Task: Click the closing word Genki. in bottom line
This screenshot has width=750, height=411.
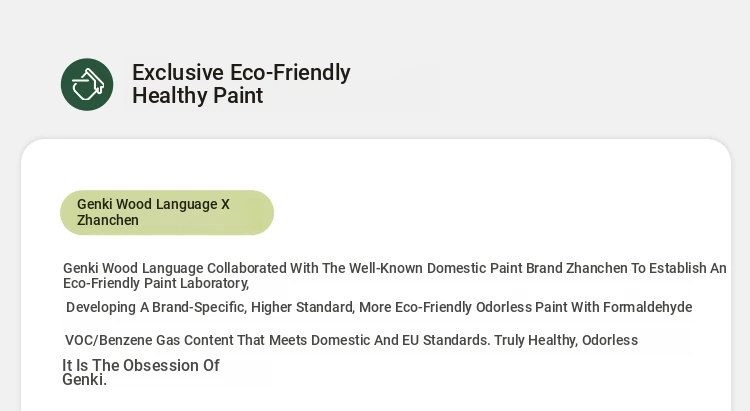Action: coord(85,379)
